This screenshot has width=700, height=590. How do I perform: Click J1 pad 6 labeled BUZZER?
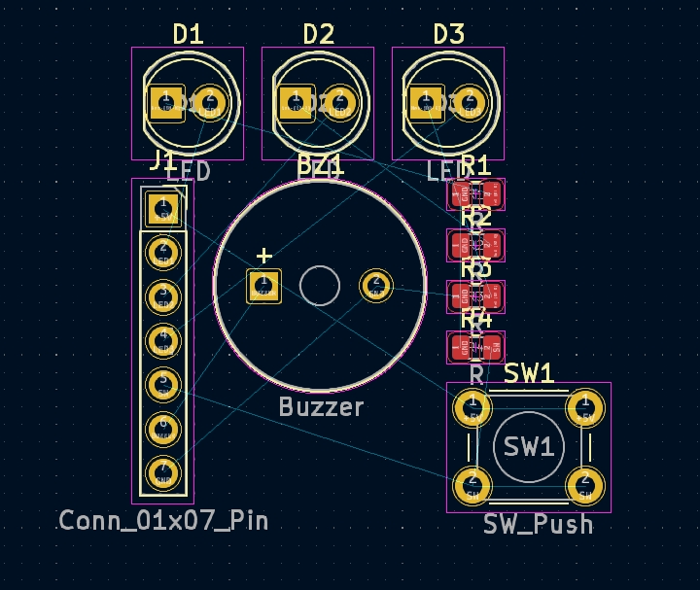(163, 430)
